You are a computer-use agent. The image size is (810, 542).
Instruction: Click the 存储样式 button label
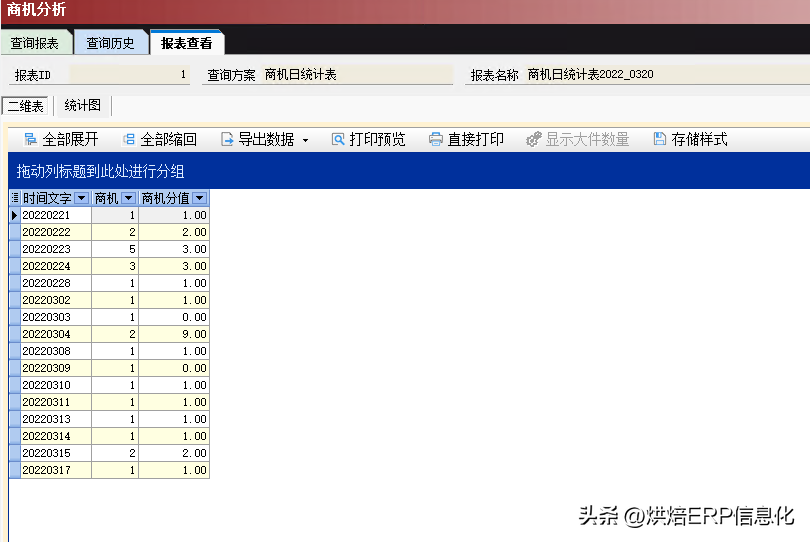699,139
